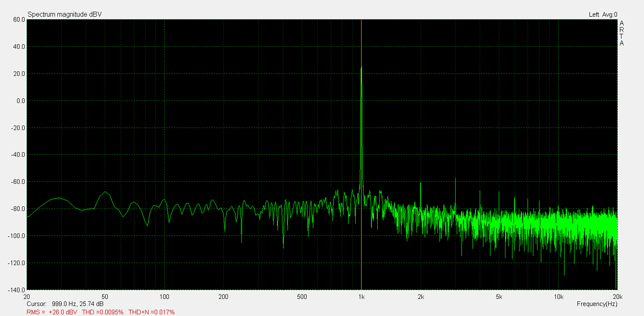644x316 pixels.
Task: Click the 'THD+N =0.017%' value
Action: click(152, 312)
